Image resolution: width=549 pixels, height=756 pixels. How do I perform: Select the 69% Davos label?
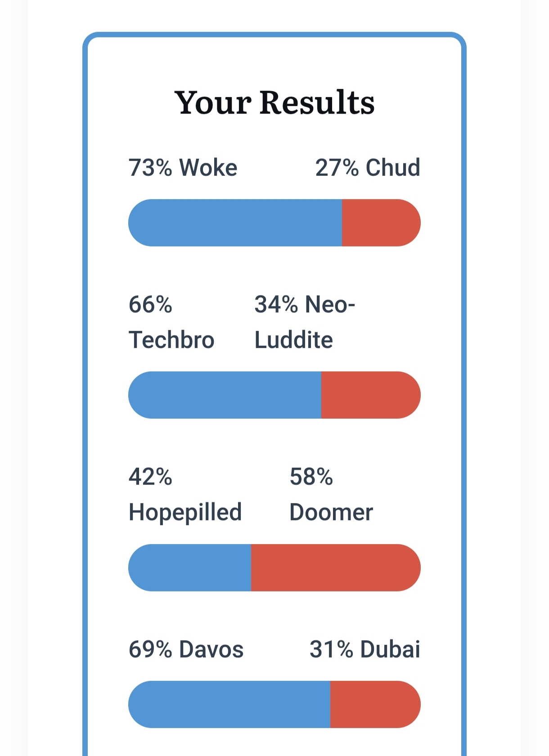pos(186,649)
